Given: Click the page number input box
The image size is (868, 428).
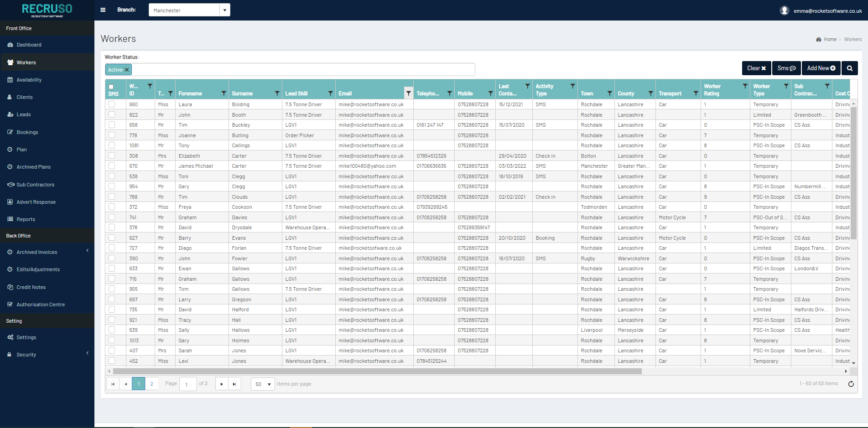Looking at the screenshot, I should pyautogui.click(x=188, y=384).
